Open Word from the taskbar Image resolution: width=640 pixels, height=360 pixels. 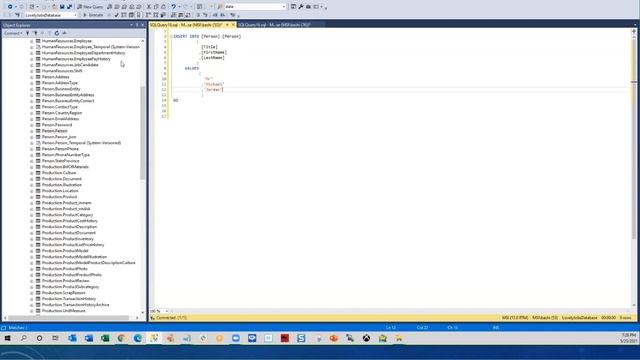(89, 338)
